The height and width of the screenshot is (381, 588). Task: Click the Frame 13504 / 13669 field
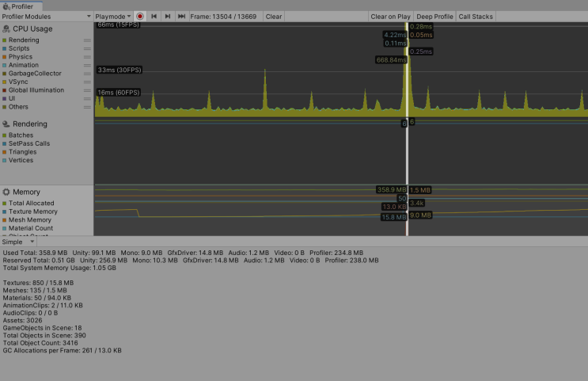(223, 17)
